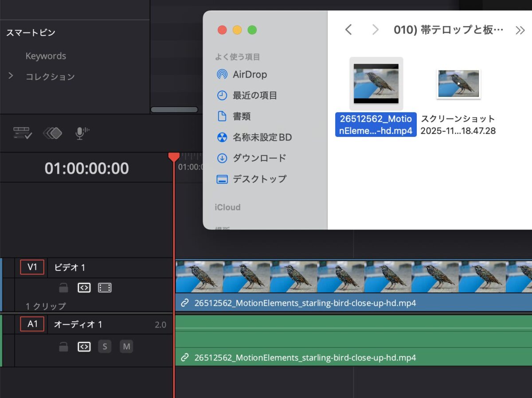This screenshot has width=532, height=398.
Task: Toggle auto-select on the ビデオ1 track
Action: (84, 288)
